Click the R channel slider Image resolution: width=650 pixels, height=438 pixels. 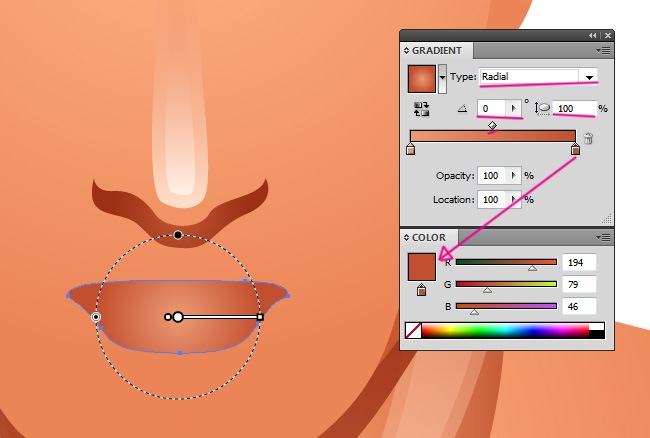pyautogui.click(x=506, y=262)
